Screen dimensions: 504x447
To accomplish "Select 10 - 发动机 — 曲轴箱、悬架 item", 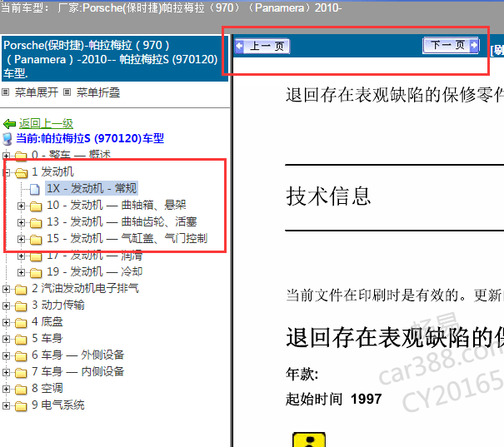I will coord(117,205).
